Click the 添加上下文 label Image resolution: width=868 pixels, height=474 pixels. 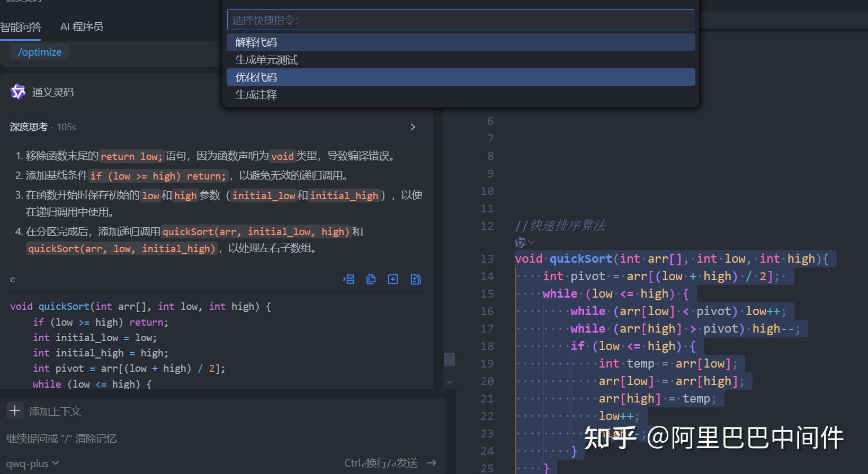(x=55, y=412)
